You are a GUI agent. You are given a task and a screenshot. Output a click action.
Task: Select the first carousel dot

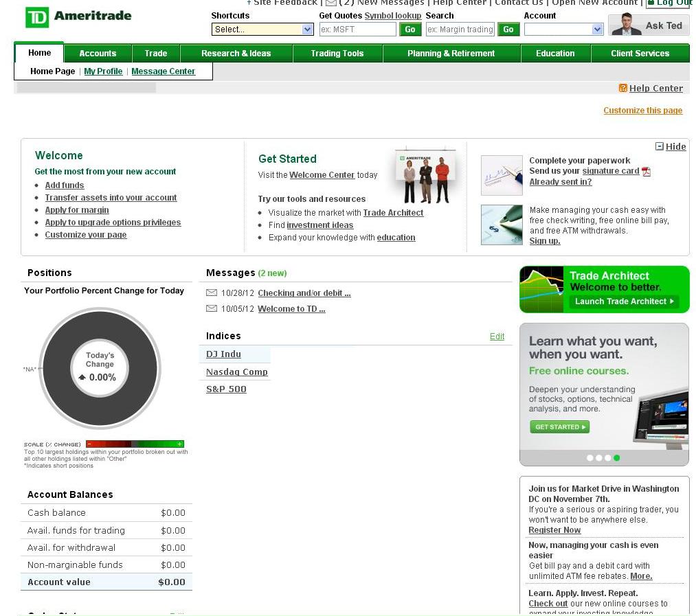coord(590,458)
